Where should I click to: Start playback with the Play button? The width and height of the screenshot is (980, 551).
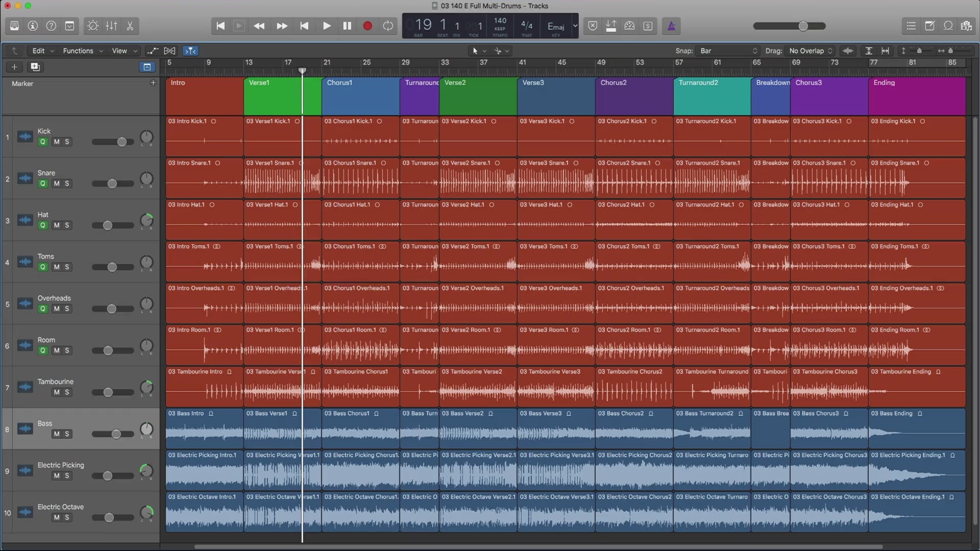327,26
